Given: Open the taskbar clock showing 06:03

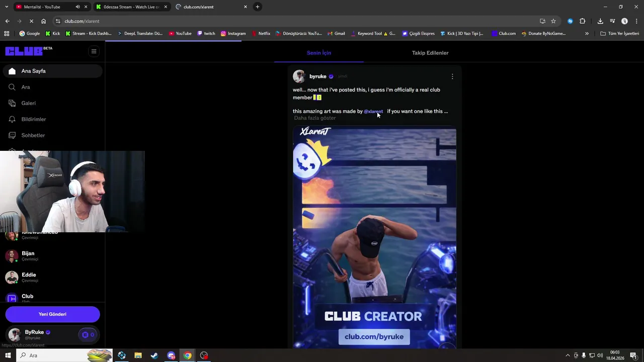Looking at the screenshot, I should [615, 355].
